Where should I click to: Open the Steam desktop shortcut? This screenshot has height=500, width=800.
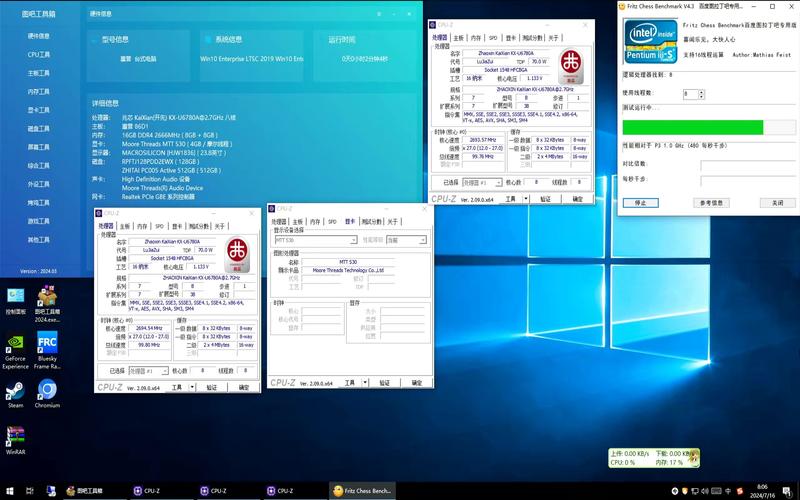pyautogui.click(x=15, y=391)
